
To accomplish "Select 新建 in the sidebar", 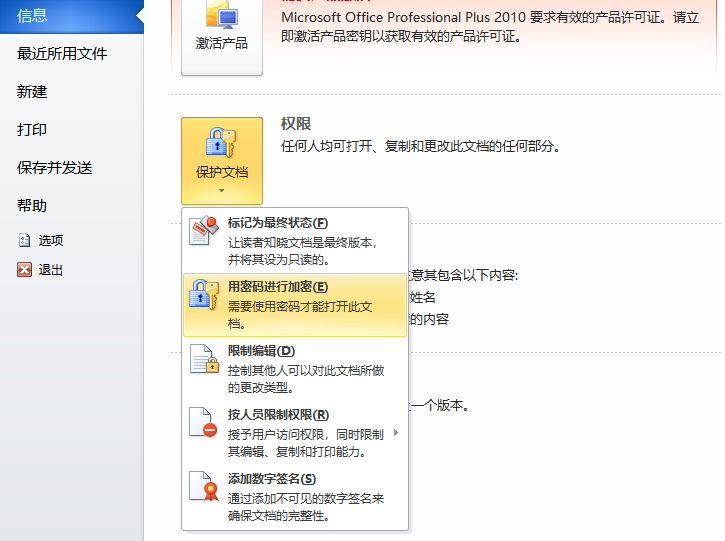I will (32, 92).
